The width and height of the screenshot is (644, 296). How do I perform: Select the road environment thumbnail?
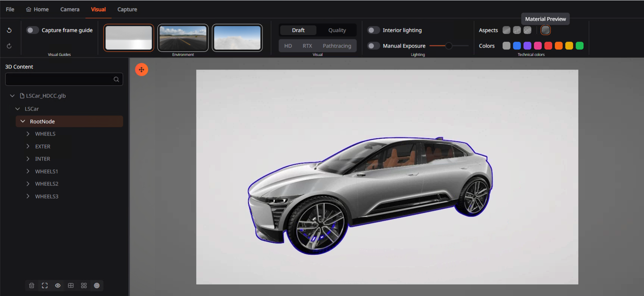(183, 38)
